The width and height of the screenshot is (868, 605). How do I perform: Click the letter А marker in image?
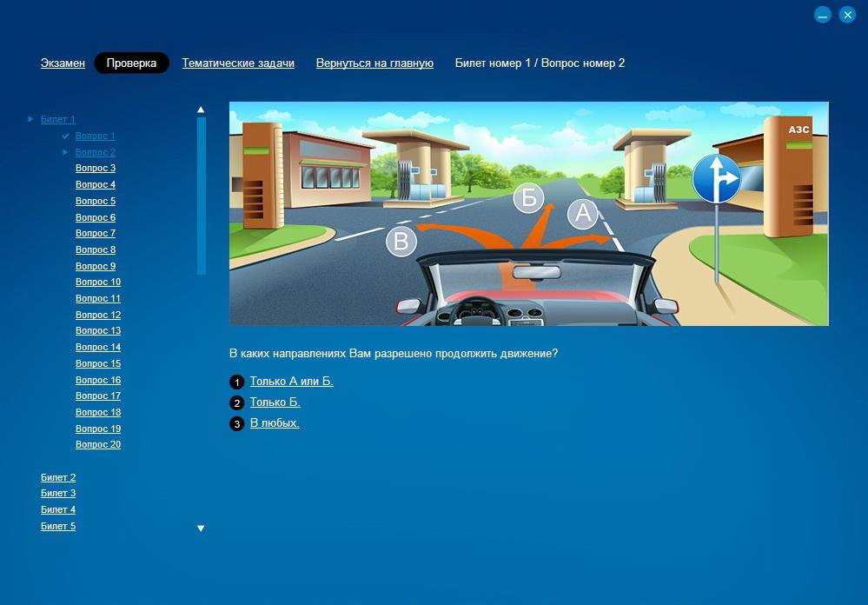(x=582, y=214)
